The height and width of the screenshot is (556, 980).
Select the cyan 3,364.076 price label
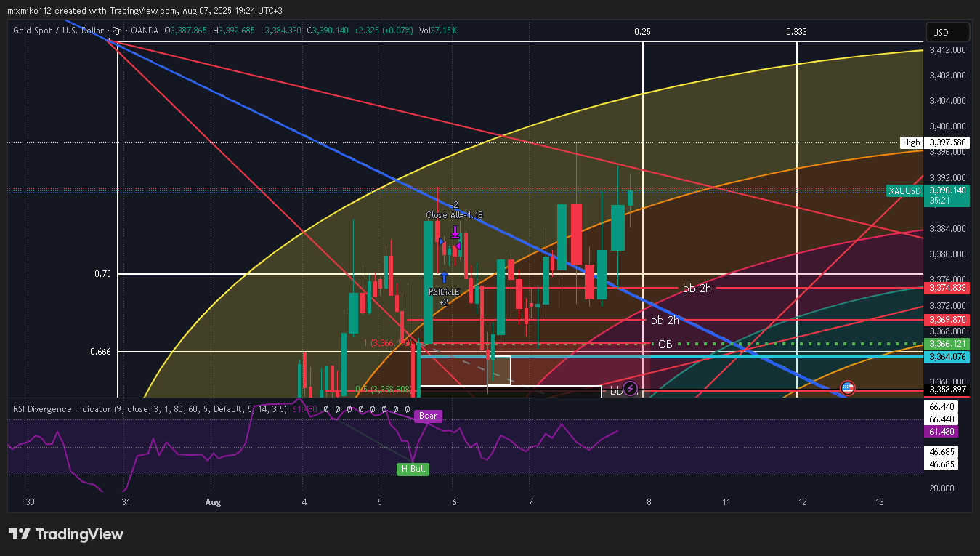point(947,356)
